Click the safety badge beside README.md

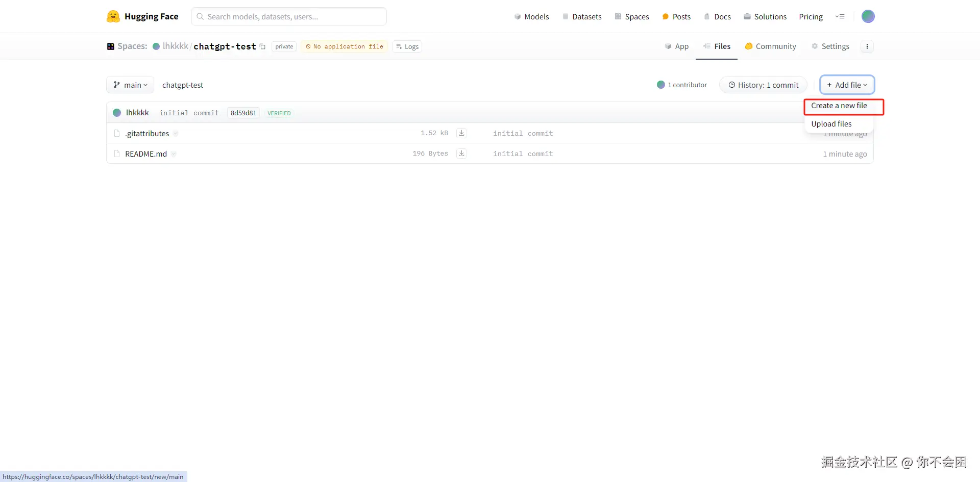(x=174, y=154)
